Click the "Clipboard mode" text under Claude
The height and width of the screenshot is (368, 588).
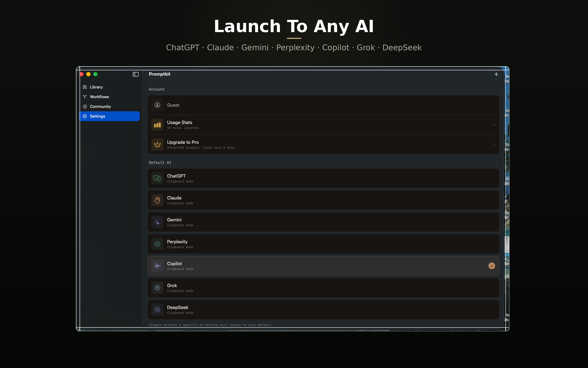[x=180, y=203]
